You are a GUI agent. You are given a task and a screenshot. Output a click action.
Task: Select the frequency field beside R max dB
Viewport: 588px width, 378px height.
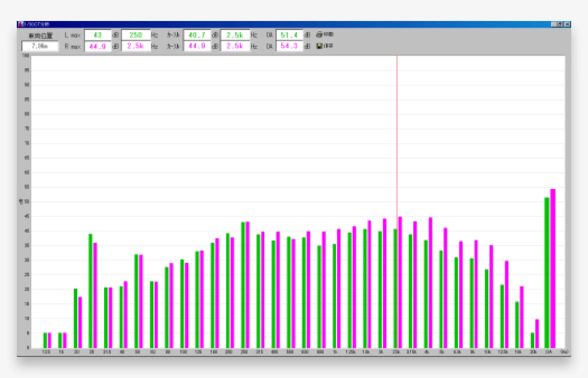pos(136,46)
